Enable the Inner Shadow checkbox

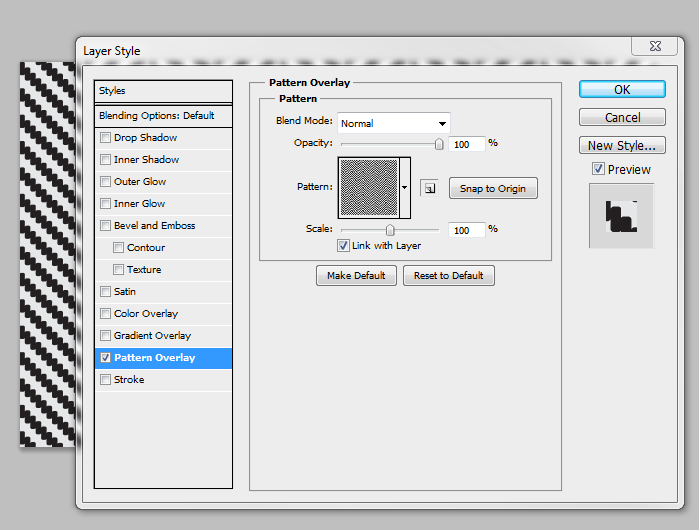tap(105, 159)
